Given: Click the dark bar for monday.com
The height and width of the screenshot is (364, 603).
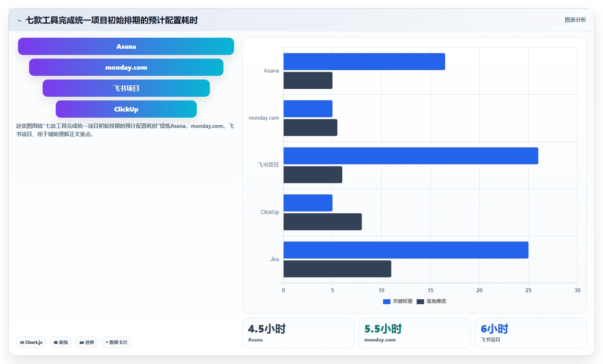Looking at the screenshot, I should 310,127.
